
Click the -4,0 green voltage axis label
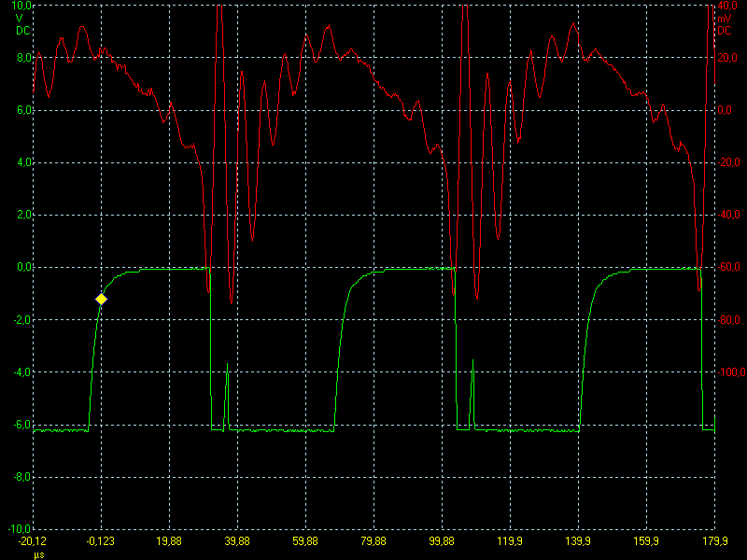click(21, 371)
